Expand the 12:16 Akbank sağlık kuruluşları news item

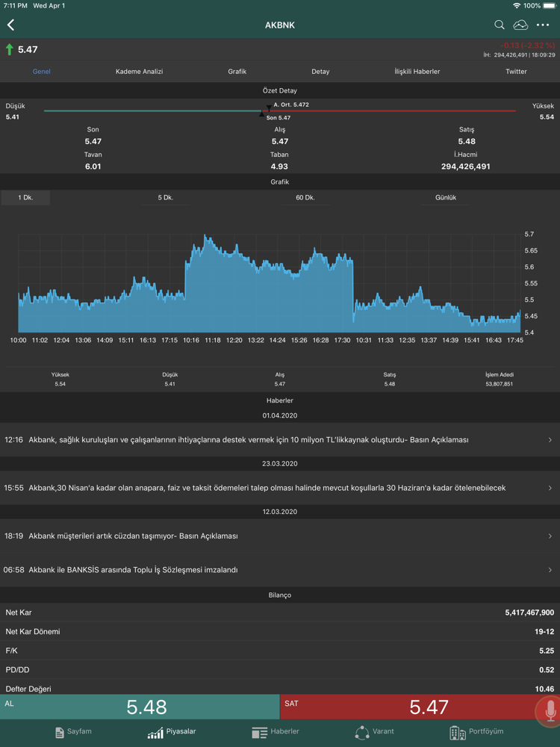click(280, 440)
